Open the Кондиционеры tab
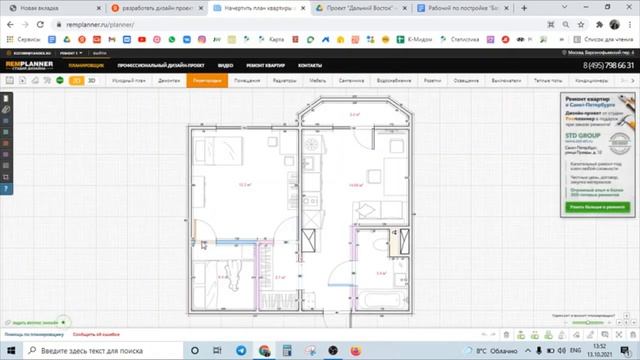Screen dimensions: 640x360 (591, 81)
